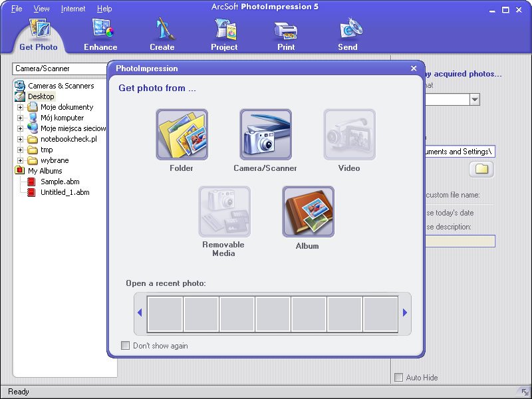This screenshot has width=532, height=399.
Task: Select the notebookcheck.pl folder
Action: (68, 139)
